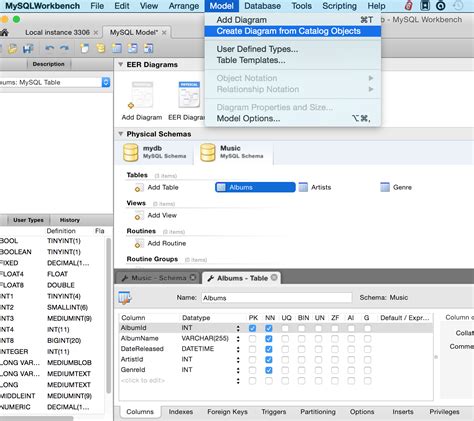Screen dimensions: 474x421
Task: Select the mydb schema database icon
Action: pos(131,152)
